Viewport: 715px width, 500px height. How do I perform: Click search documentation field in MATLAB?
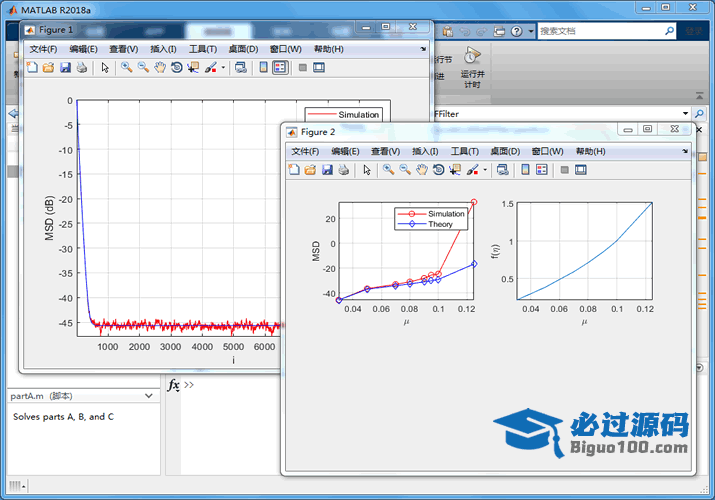point(601,31)
